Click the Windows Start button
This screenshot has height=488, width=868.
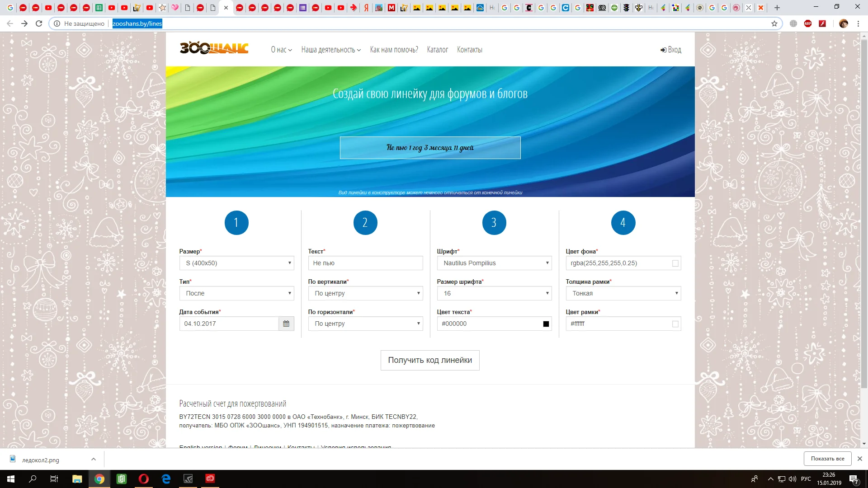click(11, 479)
